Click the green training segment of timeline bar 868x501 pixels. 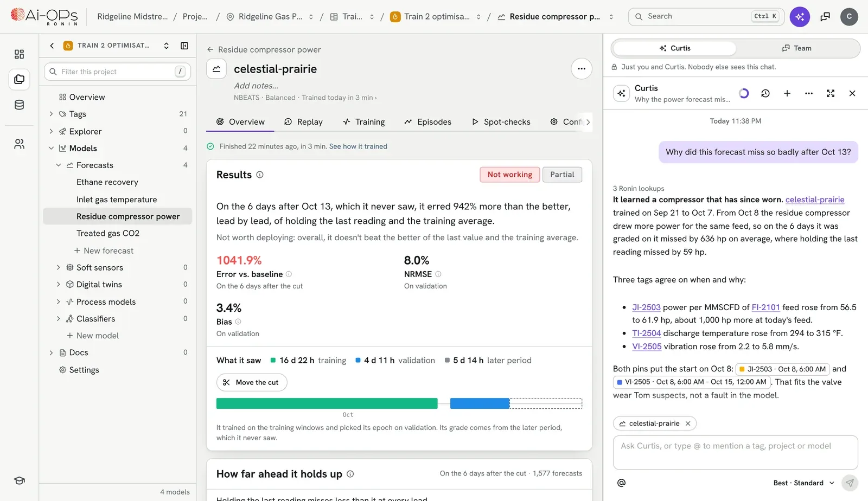click(x=327, y=403)
